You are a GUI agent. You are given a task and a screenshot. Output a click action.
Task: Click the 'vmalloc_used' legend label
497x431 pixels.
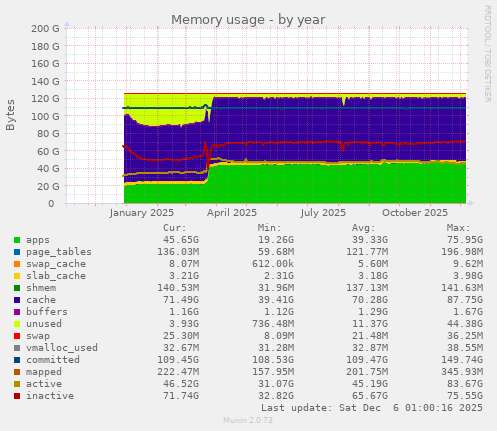pos(62,348)
